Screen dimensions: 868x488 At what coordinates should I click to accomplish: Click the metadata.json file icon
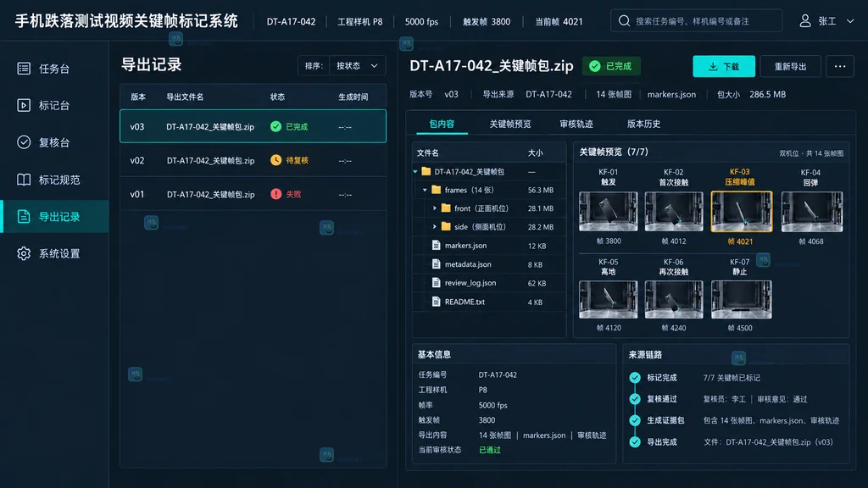pyautogui.click(x=437, y=264)
